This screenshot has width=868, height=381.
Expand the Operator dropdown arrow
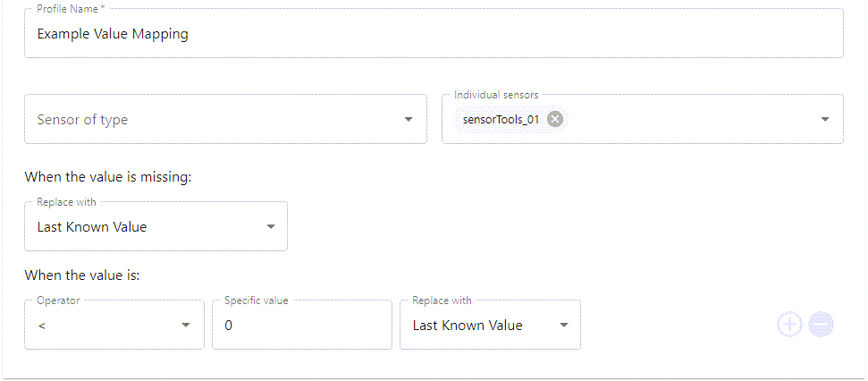coord(186,326)
